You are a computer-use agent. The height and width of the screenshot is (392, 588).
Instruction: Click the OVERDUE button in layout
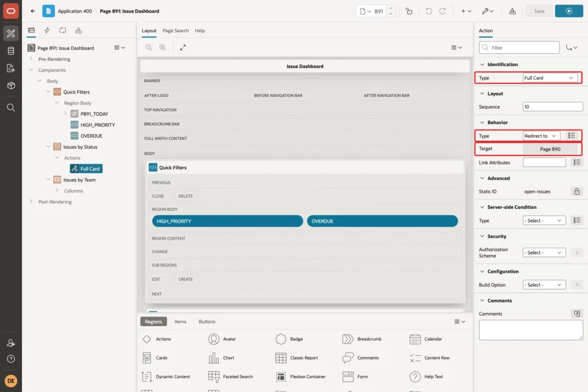click(x=382, y=221)
